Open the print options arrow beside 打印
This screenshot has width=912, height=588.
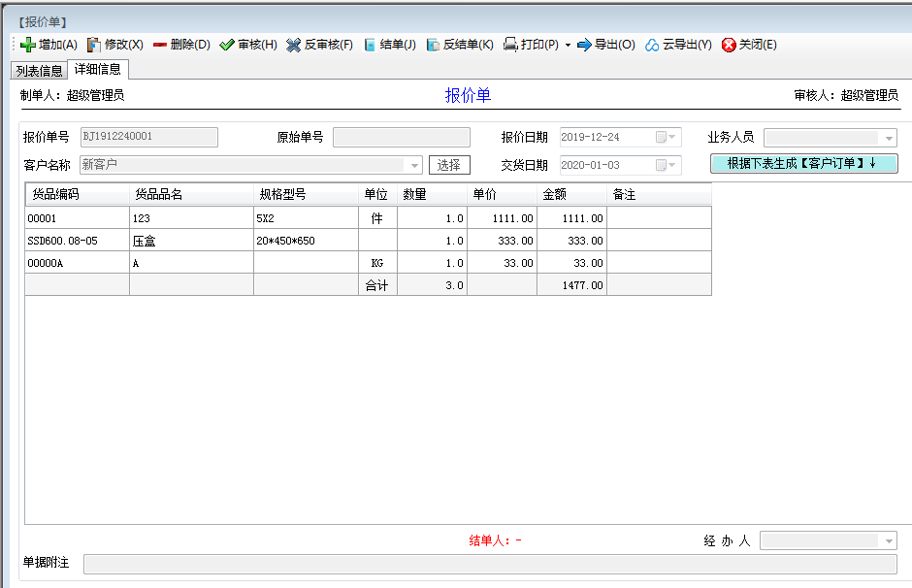point(568,45)
